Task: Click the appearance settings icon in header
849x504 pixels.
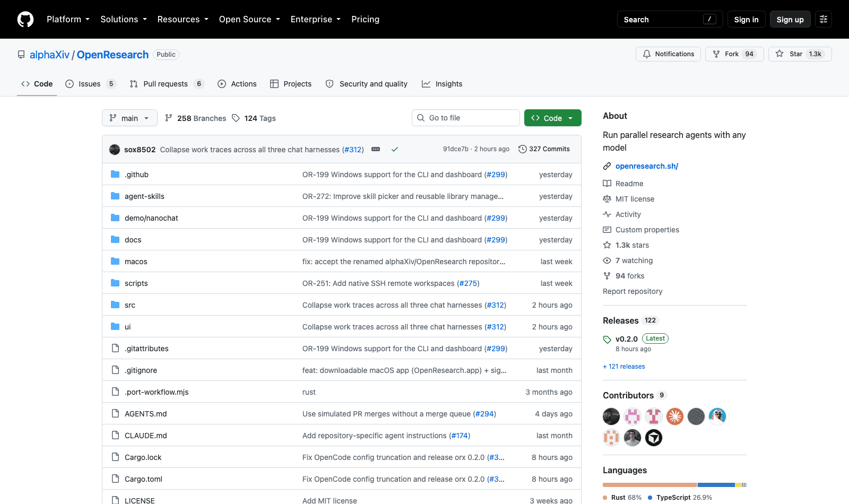Action: pyautogui.click(x=824, y=19)
